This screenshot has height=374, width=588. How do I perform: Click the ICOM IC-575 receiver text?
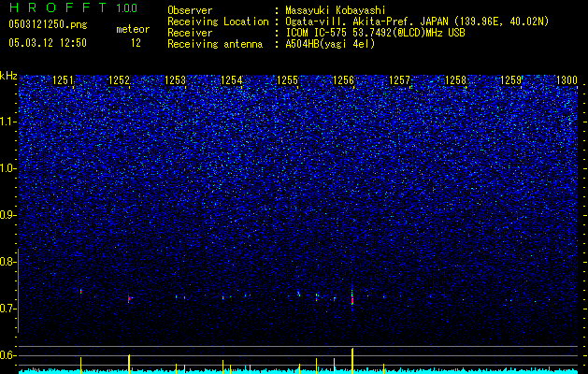[x=375, y=33]
